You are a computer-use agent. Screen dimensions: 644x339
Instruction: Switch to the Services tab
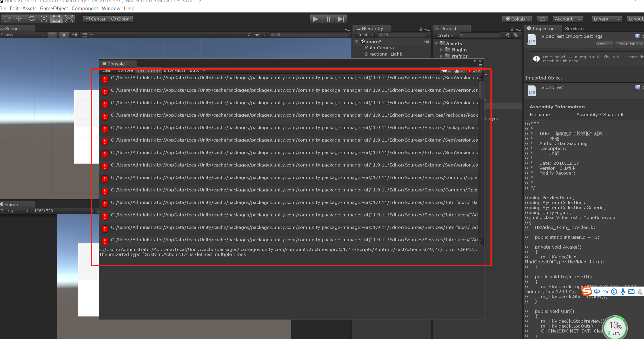point(574,29)
